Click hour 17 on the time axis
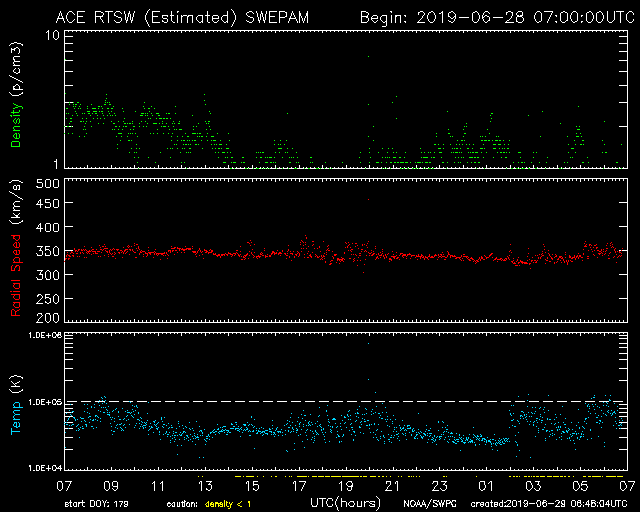This screenshot has width=640, height=512. click(299, 484)
